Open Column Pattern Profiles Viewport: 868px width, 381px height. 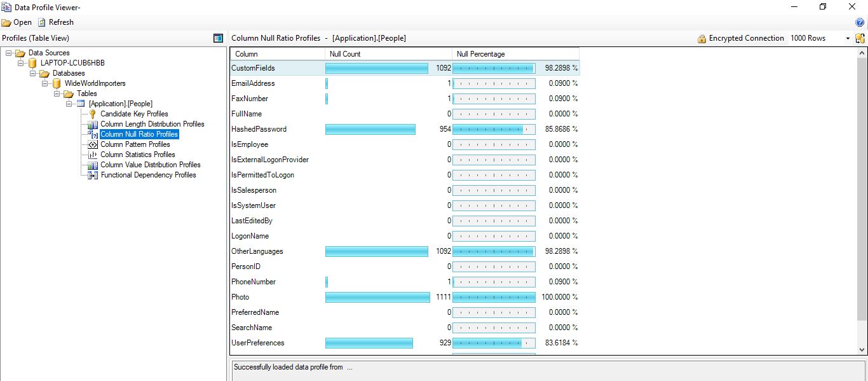135,144
